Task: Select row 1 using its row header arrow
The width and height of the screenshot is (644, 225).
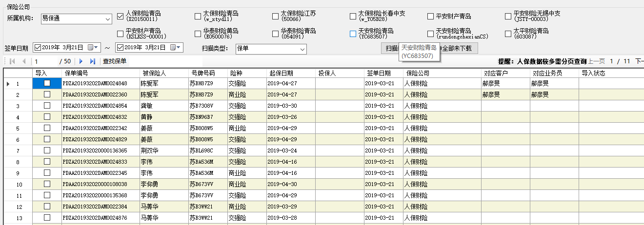Action: (x=8, y=84)
